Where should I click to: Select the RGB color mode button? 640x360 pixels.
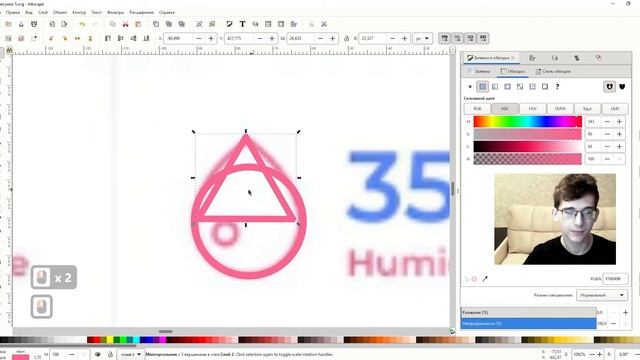tap(478, 109)
